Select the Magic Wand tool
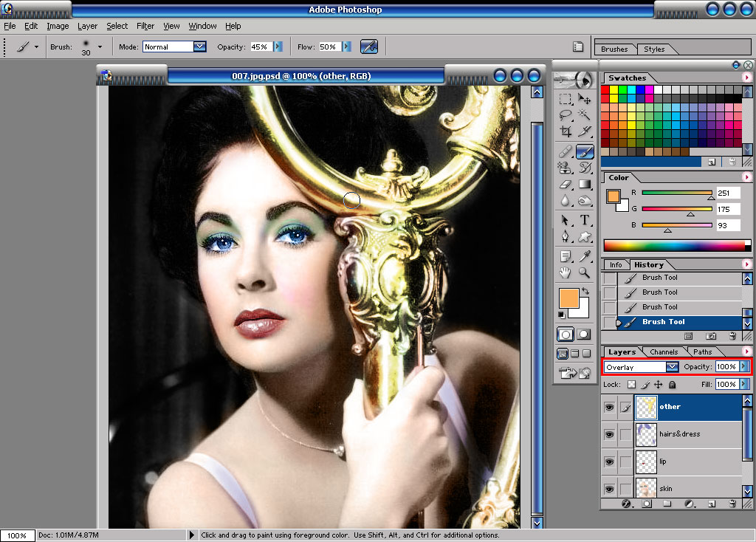Screen dimensions: 756x542 [x=585, y=114]
